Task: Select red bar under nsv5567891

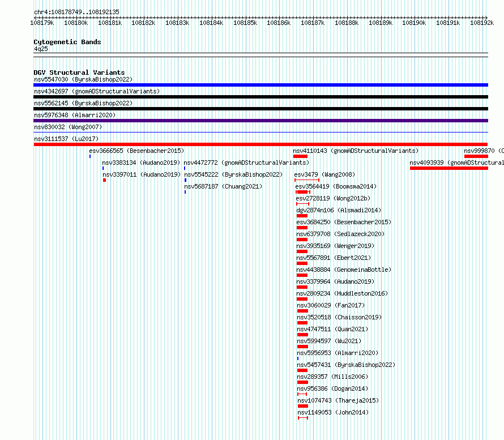Action: pos(302,263)
